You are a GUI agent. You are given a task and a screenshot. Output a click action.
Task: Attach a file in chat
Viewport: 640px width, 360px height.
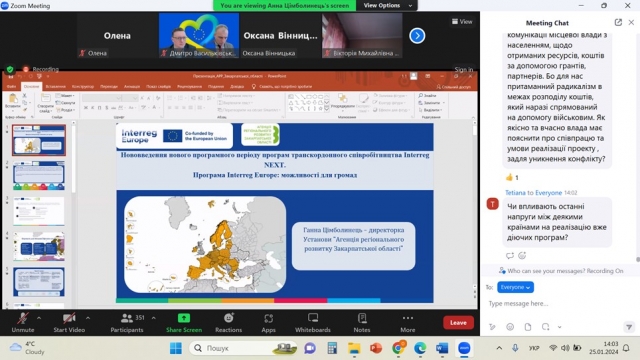[x=528, y=327]
